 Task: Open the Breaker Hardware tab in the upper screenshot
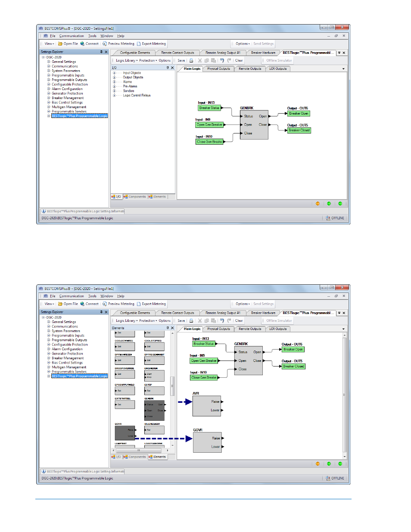click(263, 53)
